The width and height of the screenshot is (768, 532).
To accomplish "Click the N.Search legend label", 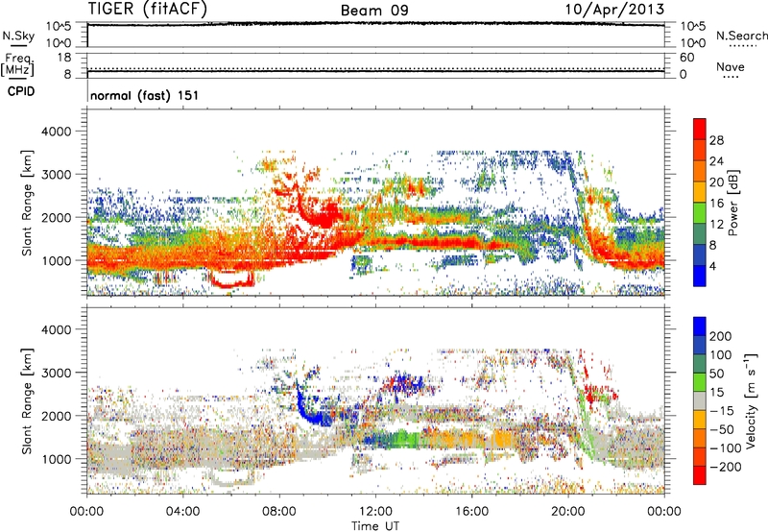I will click(x=741, y=36).
